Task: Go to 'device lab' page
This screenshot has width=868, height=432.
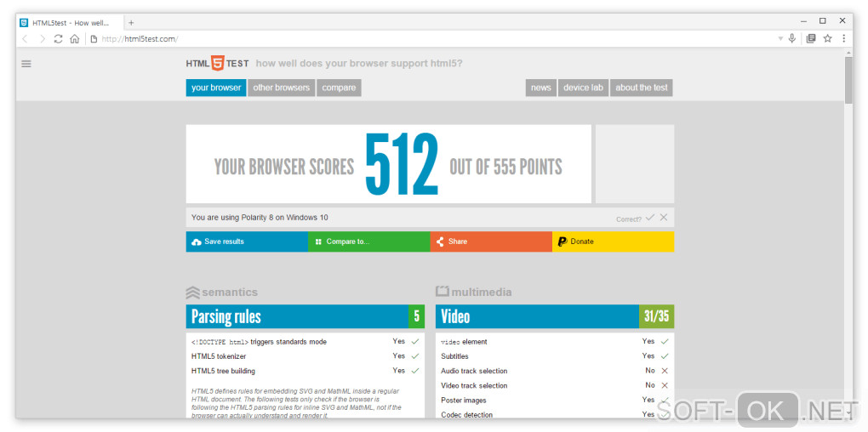Action: [x=583, y=88]
